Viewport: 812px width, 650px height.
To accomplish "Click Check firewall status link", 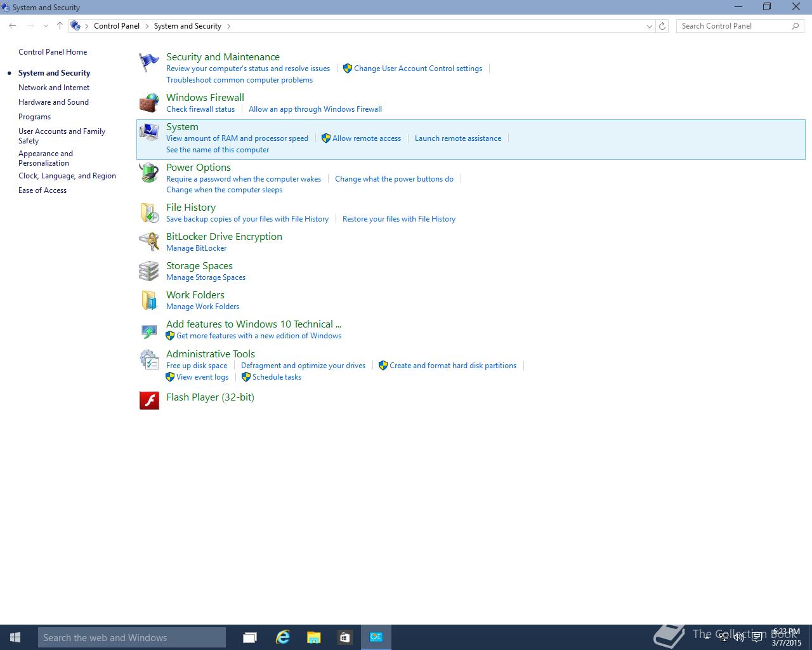I will [200, 109].
